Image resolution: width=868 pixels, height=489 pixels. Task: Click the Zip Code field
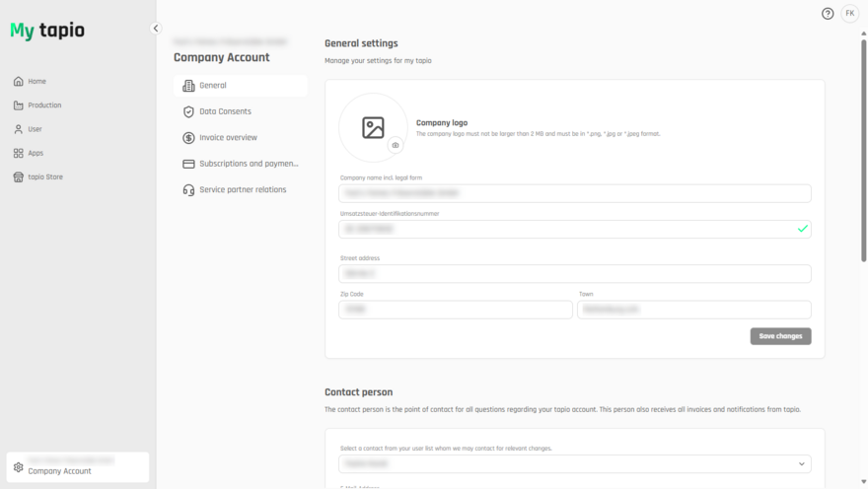pos(456,310)
